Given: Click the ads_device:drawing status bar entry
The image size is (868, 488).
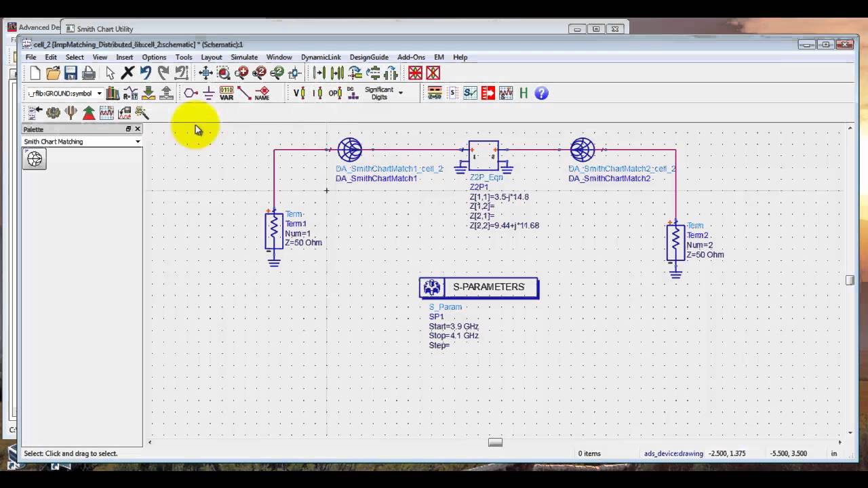Looking at the screenshot, I should click(x=673, y=453).
